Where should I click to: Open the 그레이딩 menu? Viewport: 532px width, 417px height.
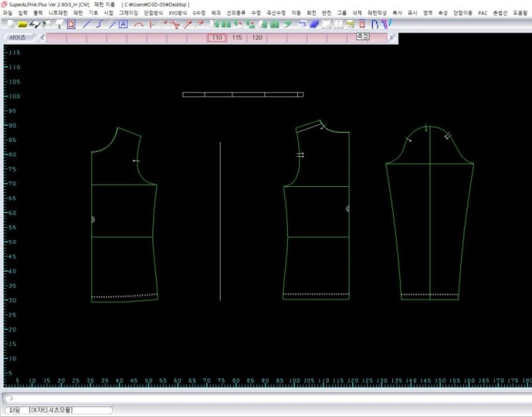129,13
